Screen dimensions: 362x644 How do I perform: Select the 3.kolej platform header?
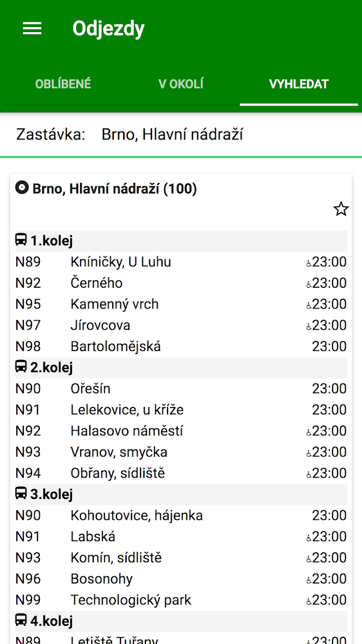181,494
